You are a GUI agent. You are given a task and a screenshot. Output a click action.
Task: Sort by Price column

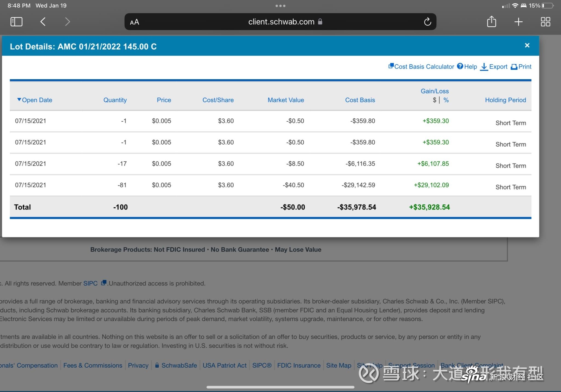164,100
